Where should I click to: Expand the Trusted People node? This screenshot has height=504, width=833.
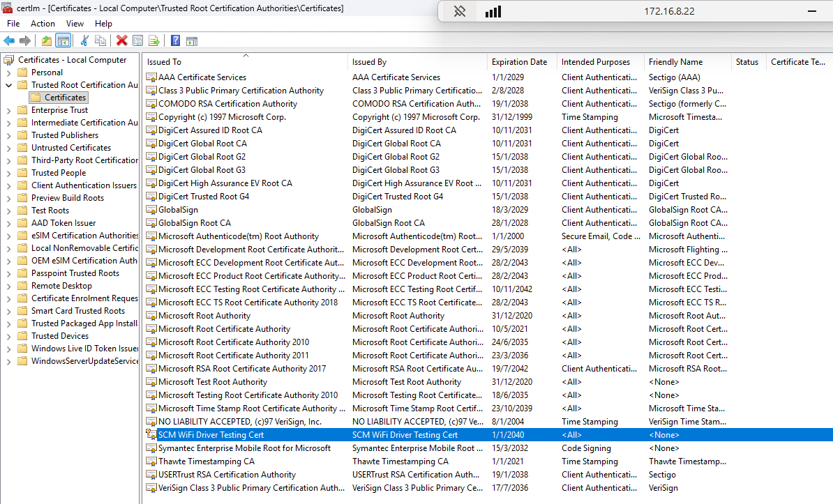coord(8,173)
